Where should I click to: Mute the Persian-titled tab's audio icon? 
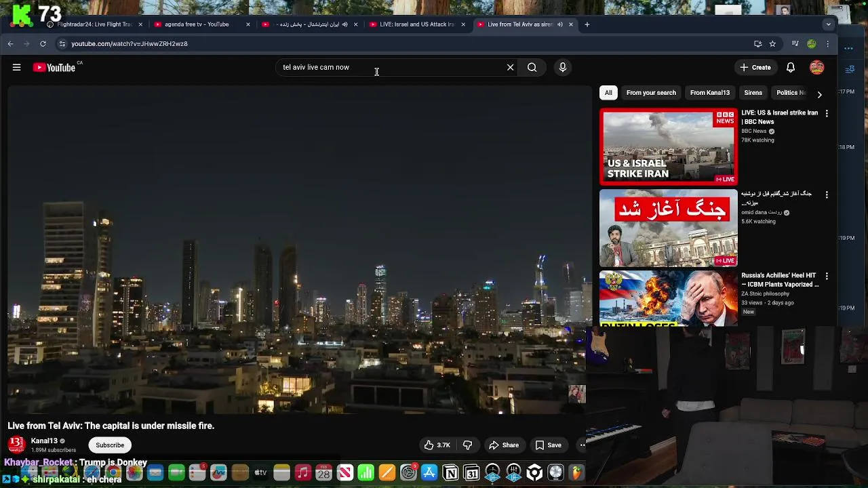[344, 24]
